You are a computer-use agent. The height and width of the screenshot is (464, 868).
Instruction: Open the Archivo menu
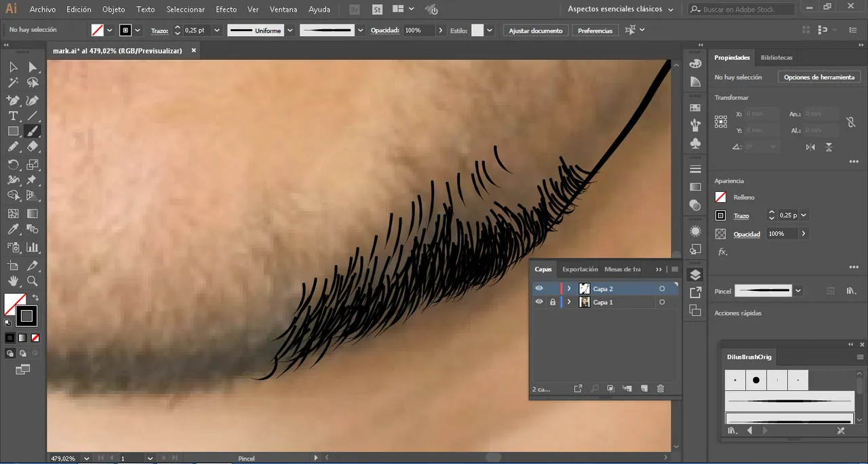43,9
